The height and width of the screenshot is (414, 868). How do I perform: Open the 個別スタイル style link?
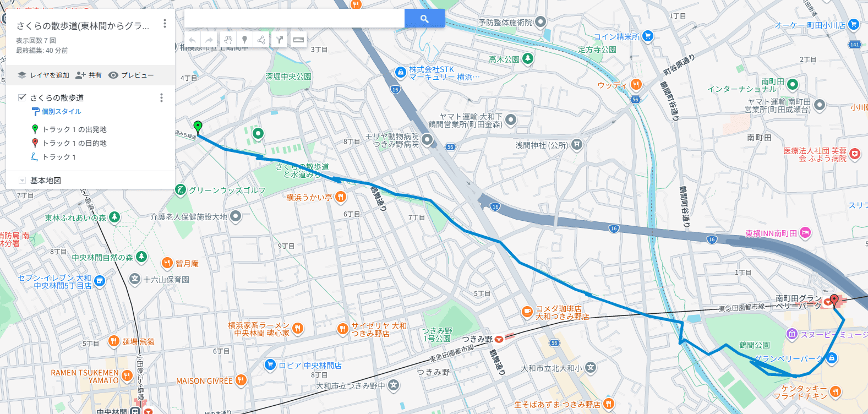[x=62, y=111]
